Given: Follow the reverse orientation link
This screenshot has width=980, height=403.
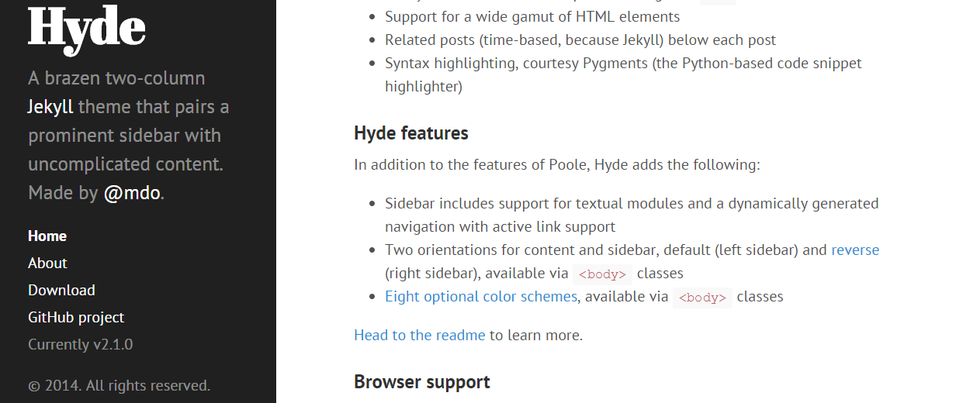Looking at the screenshot, I should pos(855,250).
